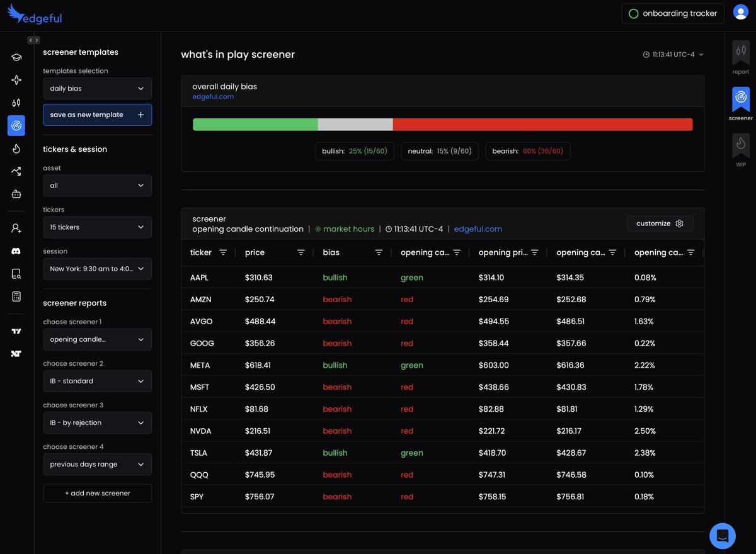This screenshot has height=554, width=756.
Task: Click save as new template button
Action: [x=98, y=115]
